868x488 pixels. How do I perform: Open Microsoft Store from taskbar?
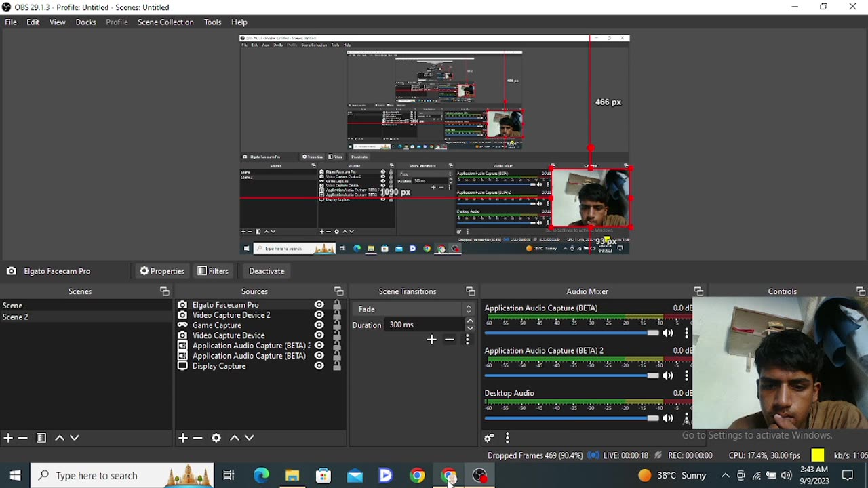pyautogui.click(x=323, y=476)
